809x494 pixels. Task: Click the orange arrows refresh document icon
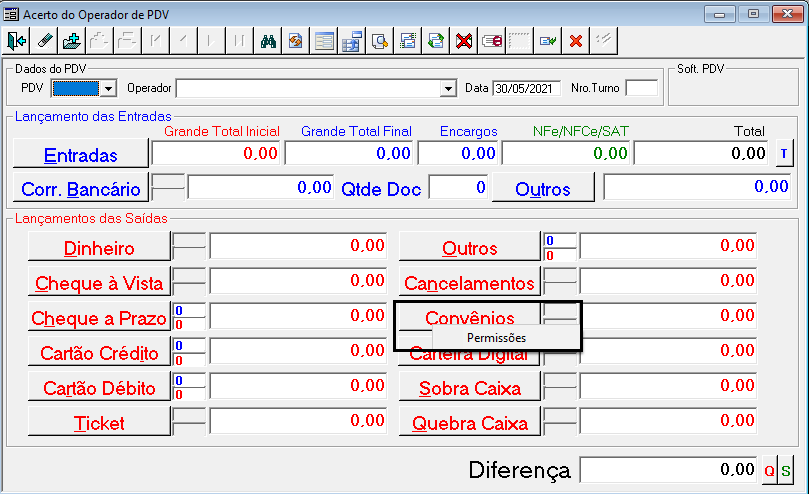click(x=296, y=41)
